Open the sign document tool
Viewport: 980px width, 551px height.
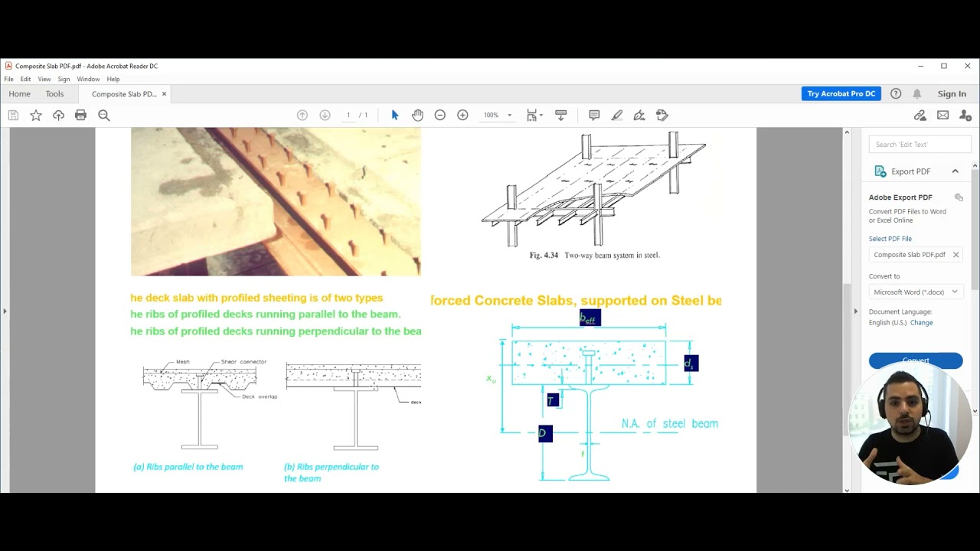click(x=639, y=115)
